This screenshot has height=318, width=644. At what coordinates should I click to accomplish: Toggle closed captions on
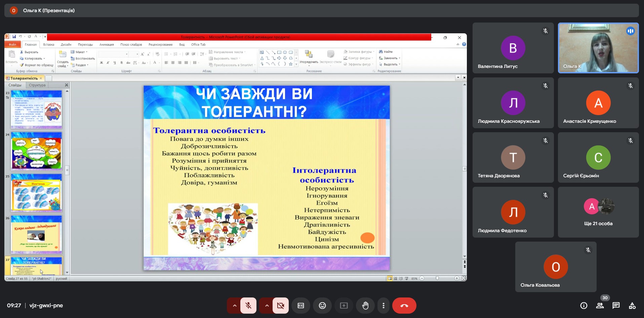pyautogui.click(x=301, y=306)
